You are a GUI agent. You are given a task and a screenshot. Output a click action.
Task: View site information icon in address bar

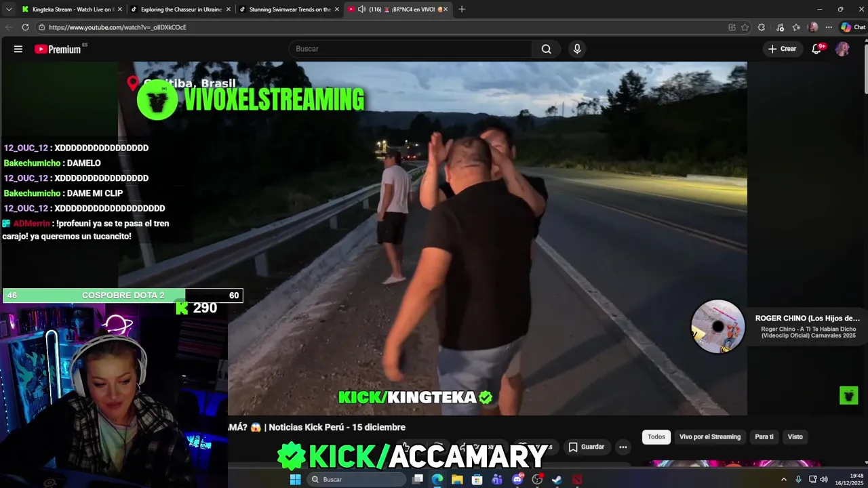(41, 27)
